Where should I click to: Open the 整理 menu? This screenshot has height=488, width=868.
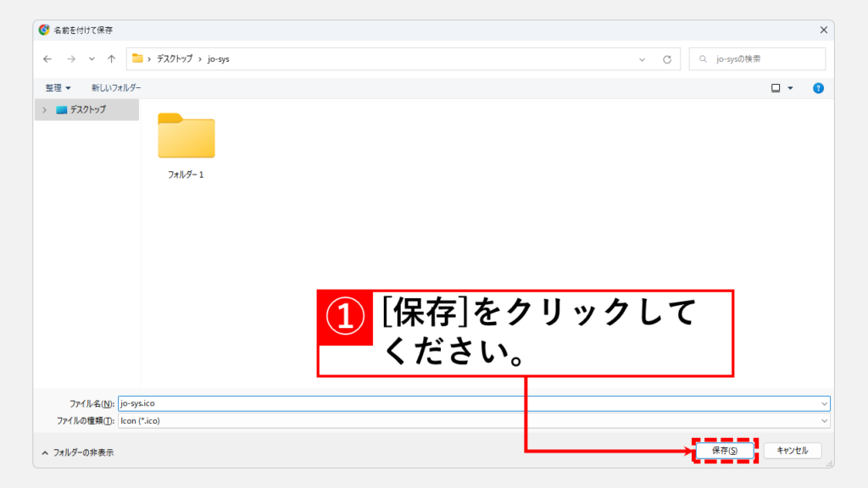pos(58,88)
